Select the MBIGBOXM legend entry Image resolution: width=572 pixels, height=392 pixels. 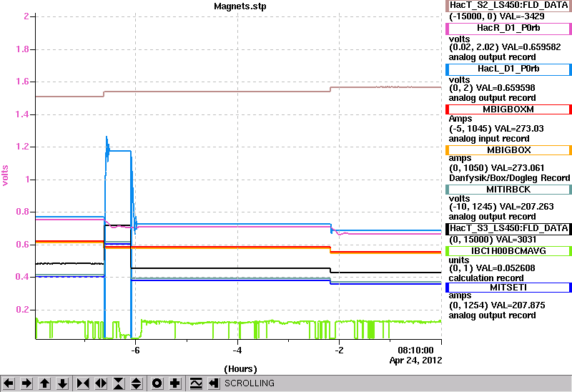[x=508, y=109]
